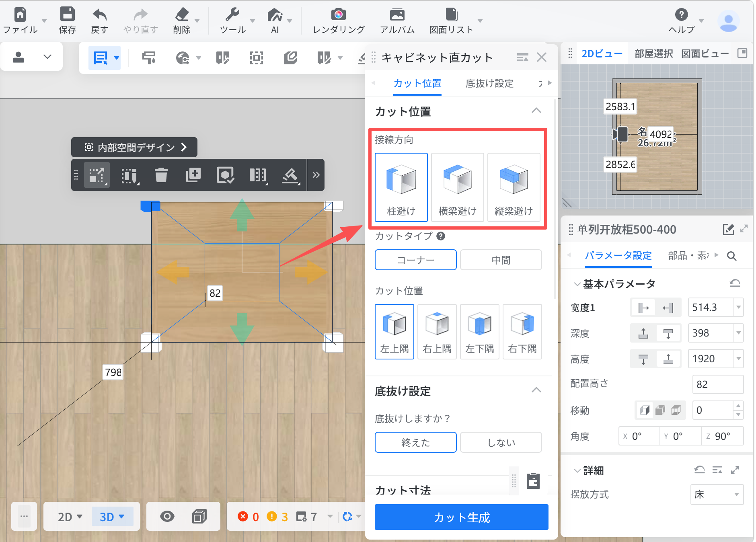
Task: Click the 配置高さ input field
Action: pyautogui.click(x=717, y=384)
